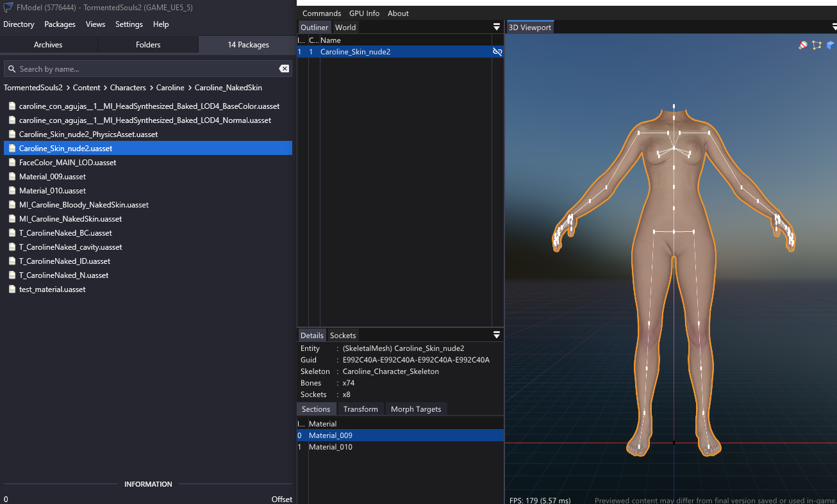The width and height of the screenshot is (837, 504).
Task: Select the Sections tab
Action: (x=316, y=409)
